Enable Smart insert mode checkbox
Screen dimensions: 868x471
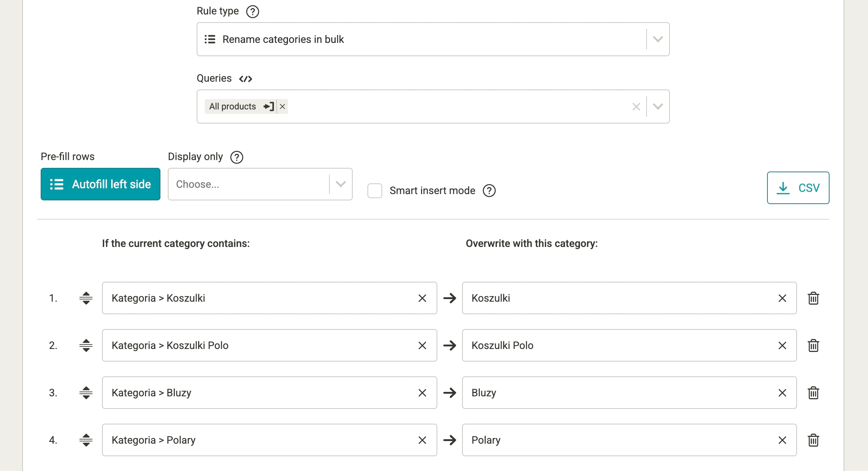tap(375, 191)
